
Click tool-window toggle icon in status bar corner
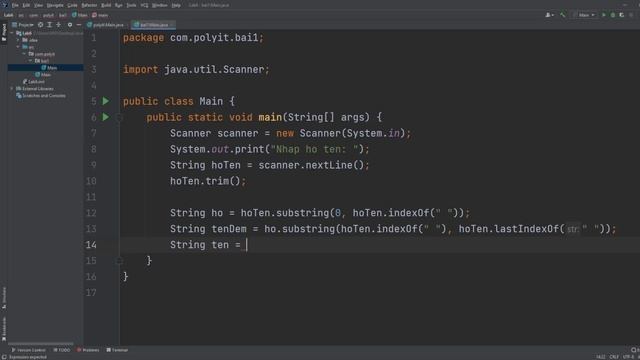3,357
